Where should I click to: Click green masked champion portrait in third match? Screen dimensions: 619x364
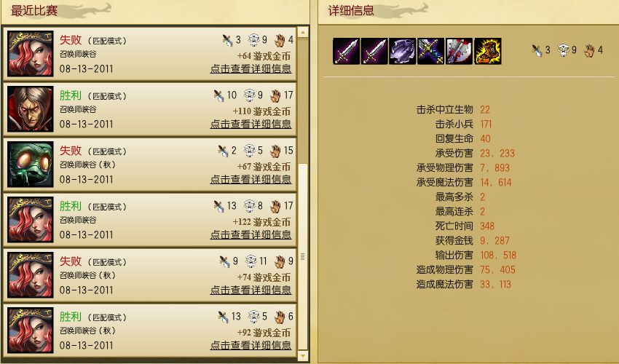click(x=31, y=165)
